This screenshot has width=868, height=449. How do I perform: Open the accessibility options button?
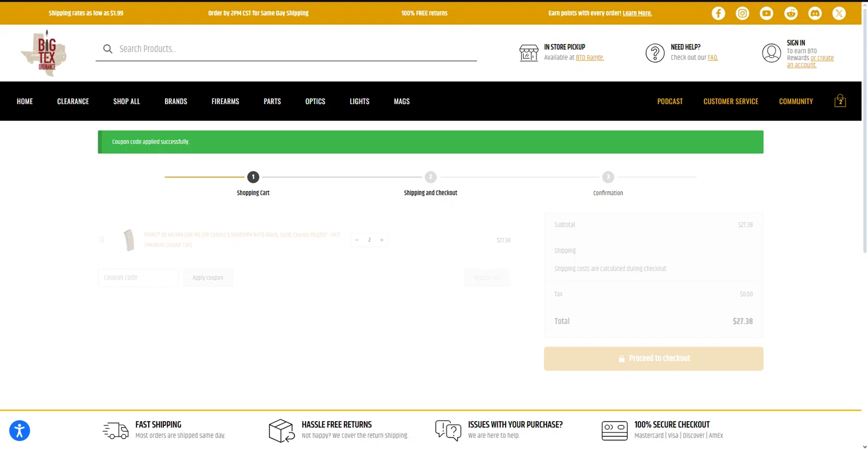pyautogui.click(x=20, y=430)
